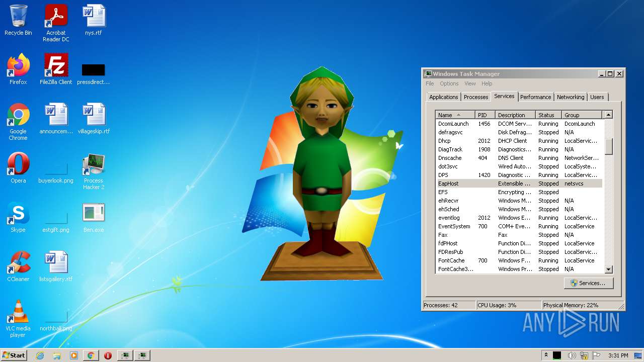644x362 pixels.
Task: Select the EFS service row
Action: pyautogui.click(x=519, y=192)
